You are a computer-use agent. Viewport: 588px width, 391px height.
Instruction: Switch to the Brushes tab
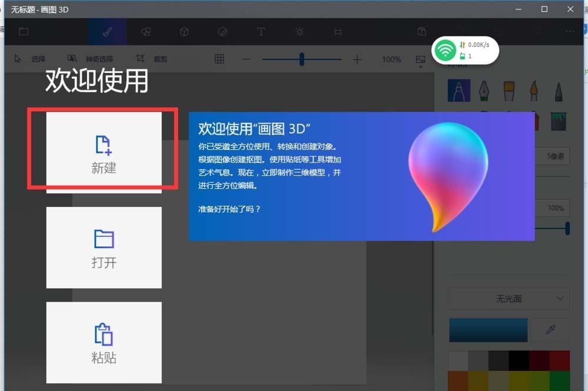(x=106, y=32)
